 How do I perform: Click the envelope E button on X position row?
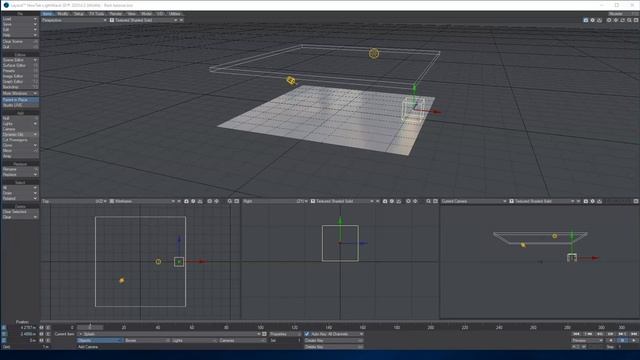tap(48, 327)
